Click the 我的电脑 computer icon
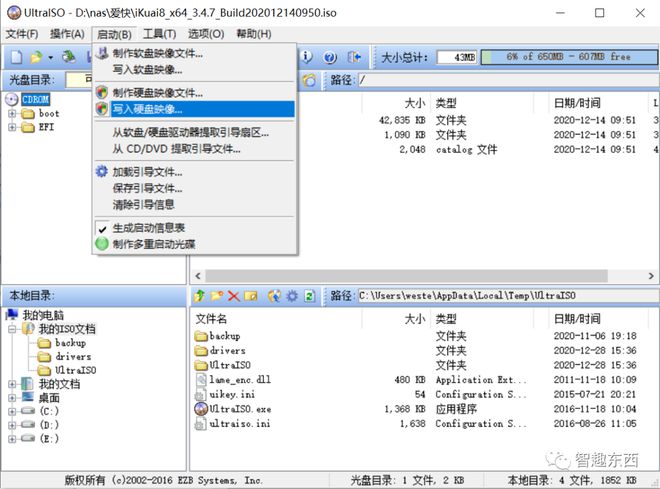The height and width of the screenshot is (489, 660). pyautogui.click(x=12, y=314)
